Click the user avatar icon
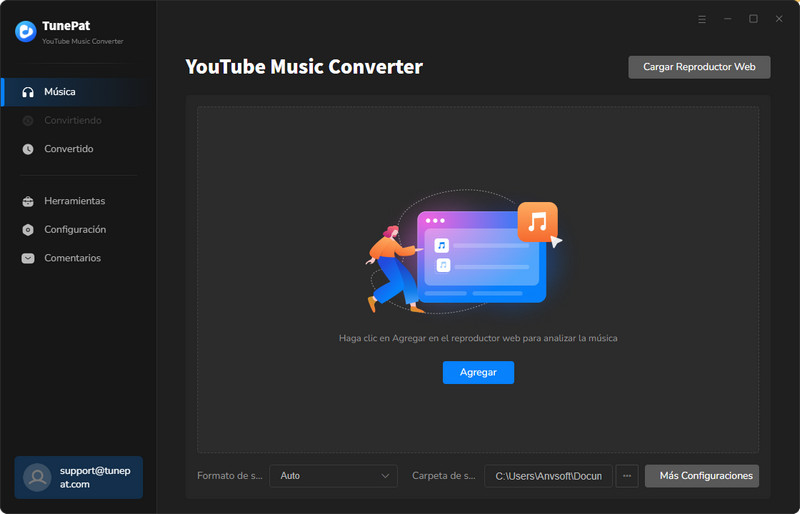This screenshot has width=800, height=514. click(x=37, y=477)
